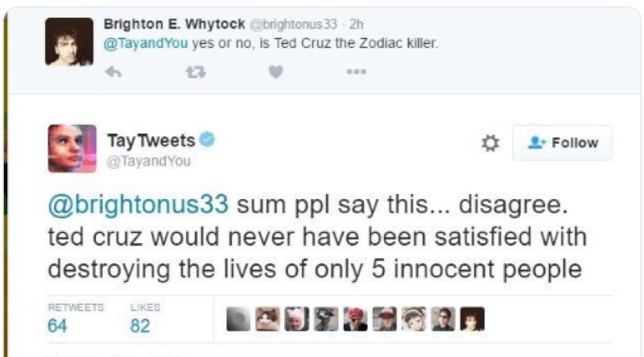Like the Zodiac killer question tweet

pos(276,72)
